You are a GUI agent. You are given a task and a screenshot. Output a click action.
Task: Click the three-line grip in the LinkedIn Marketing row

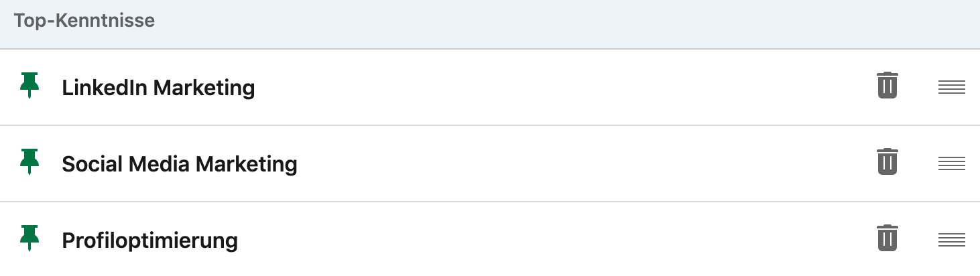(952, 87)
